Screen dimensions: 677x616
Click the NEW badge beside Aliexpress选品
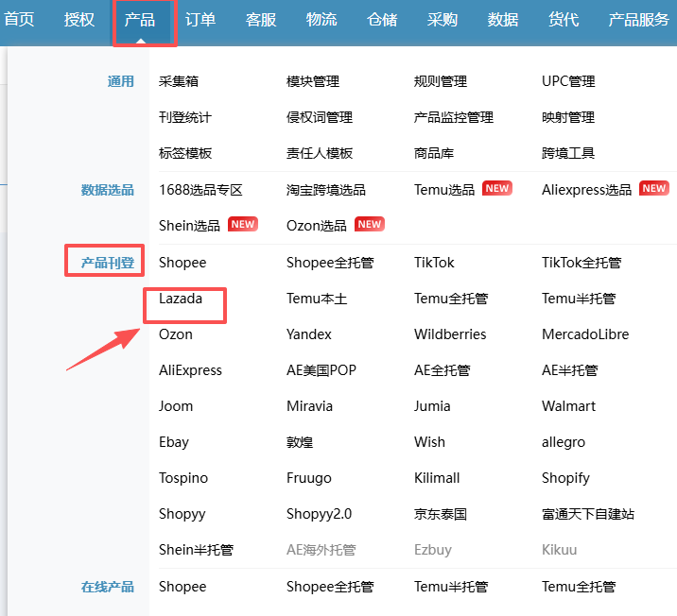tap(653, 189)
